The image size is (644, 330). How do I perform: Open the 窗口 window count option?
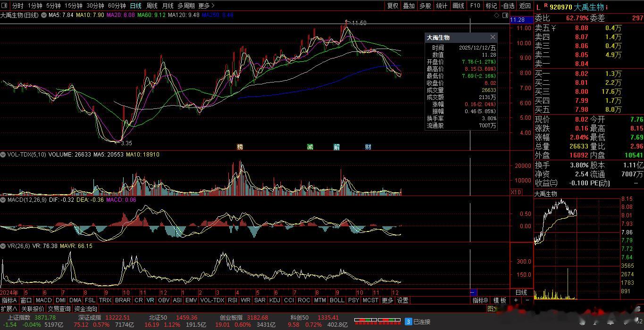coord(26,300)
